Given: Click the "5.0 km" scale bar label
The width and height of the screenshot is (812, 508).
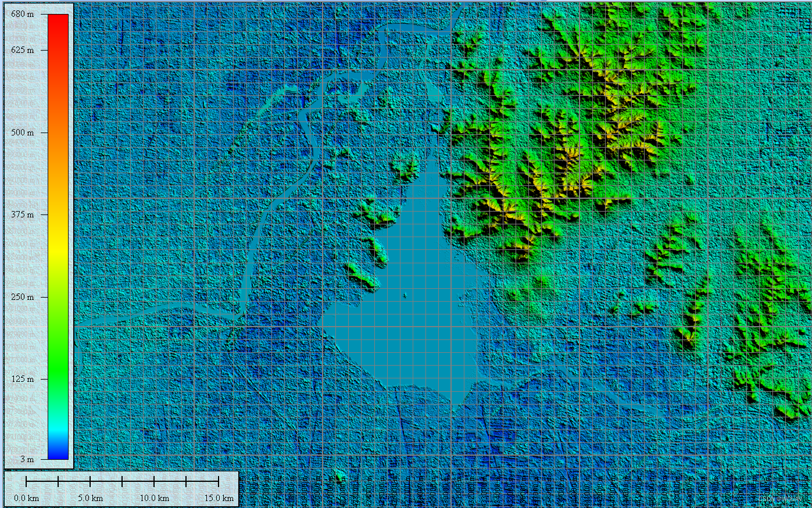Looking at the screenshot, I should (x=90, y=498).
